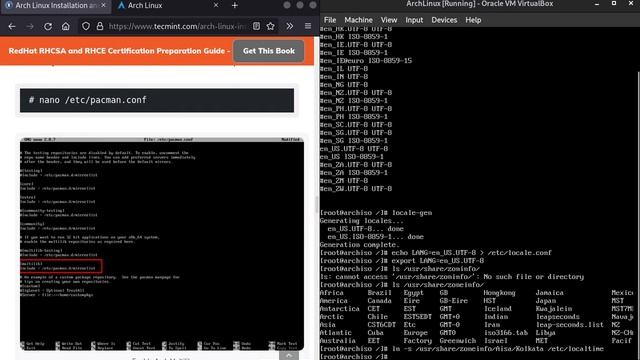Switch to Arch Linux Installation tab
The height and width of the screenshot is (360, 640).
56,6
